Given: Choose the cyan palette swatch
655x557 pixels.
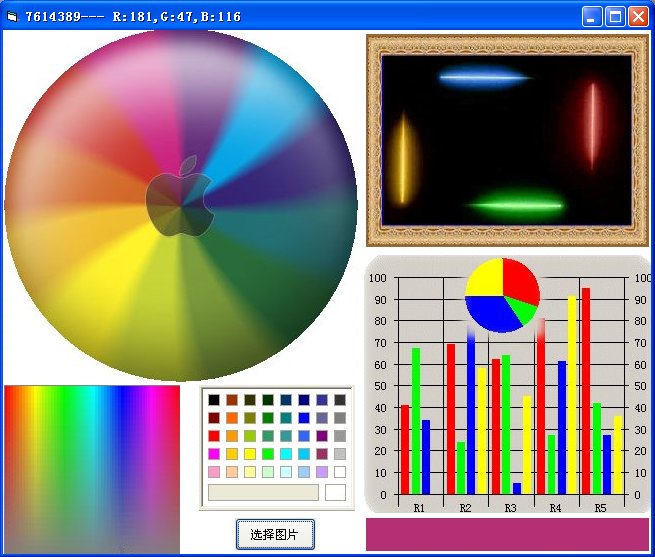Looking at the screenshot, I should tap(286, 454).
